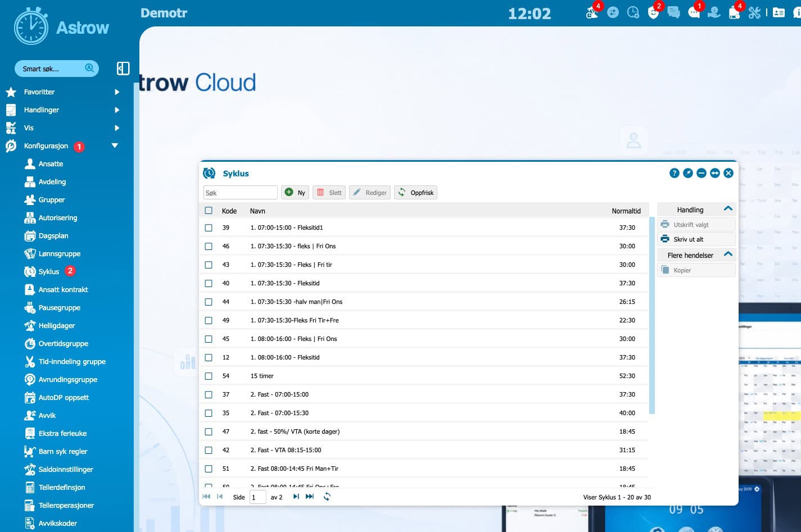The image size is (801, 532).
Task: Expand the Favoritter menu arrow
Action: point(117,92)
